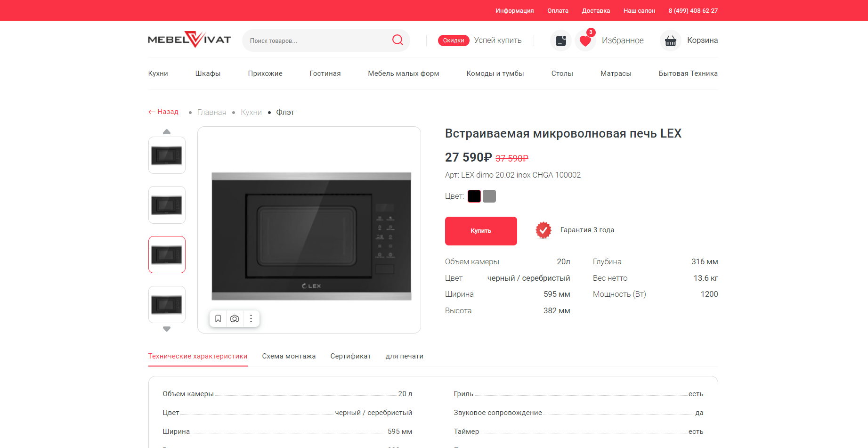
Task: Open the Шкафы category menu
Action: (208, 73)
